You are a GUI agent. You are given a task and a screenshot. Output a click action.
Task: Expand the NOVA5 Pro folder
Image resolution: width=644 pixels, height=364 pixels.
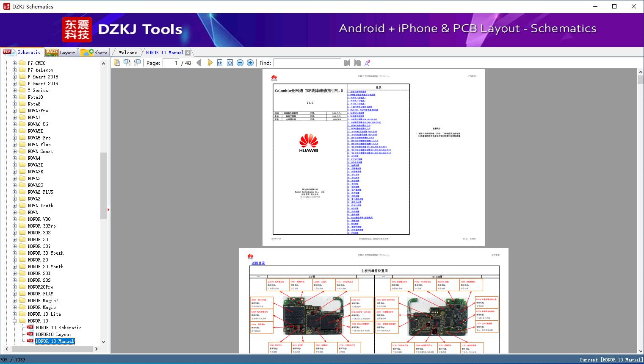pos(15,138)
